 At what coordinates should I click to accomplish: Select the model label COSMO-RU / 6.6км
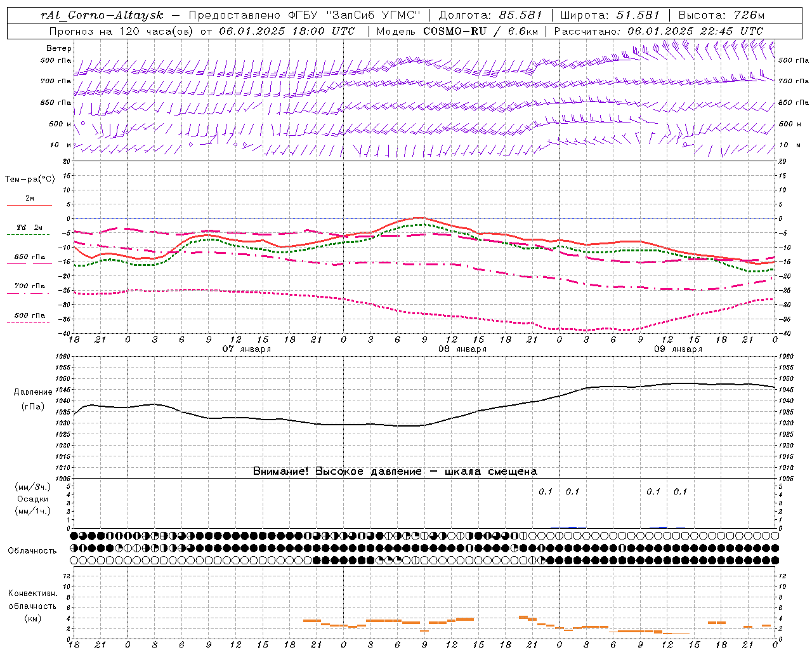coord(480,31)
